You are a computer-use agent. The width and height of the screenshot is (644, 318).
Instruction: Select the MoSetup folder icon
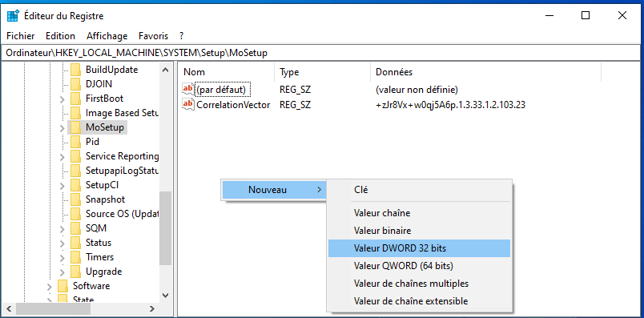click(x=75, y=127)
